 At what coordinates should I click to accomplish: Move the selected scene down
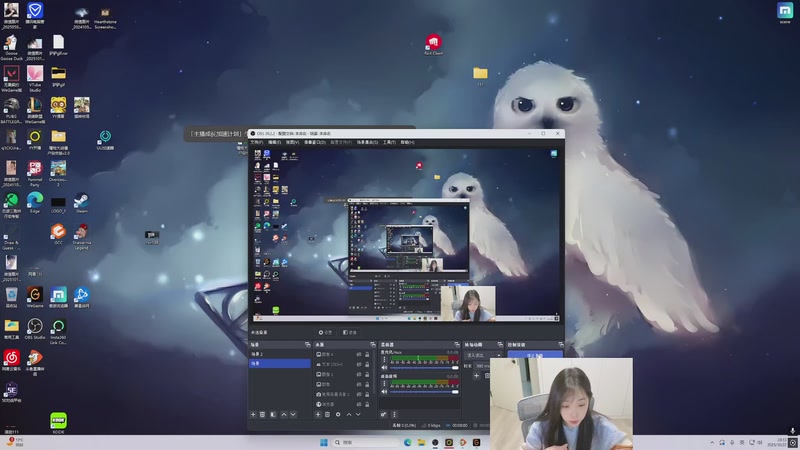click(x=293, y=414)
